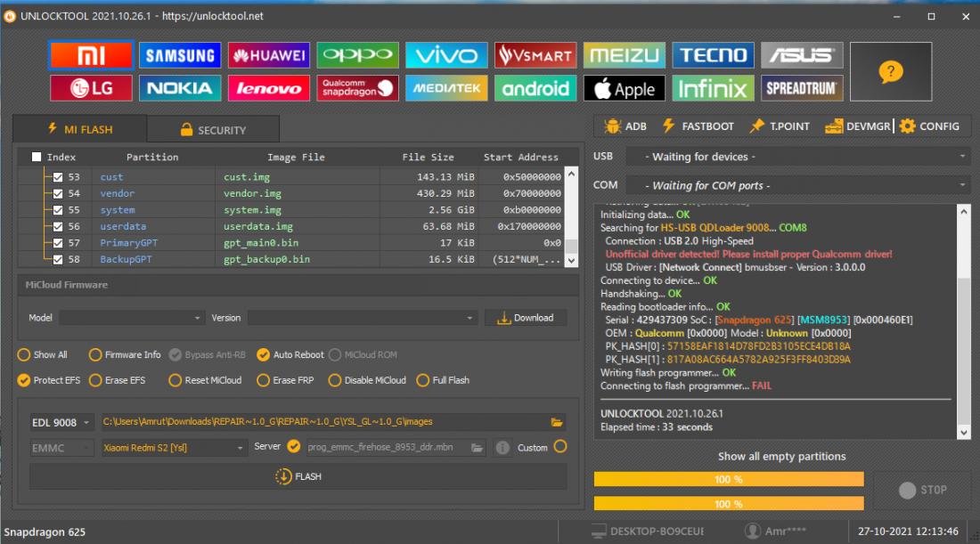
Task: Open the ADB tool
Action: 625,126
